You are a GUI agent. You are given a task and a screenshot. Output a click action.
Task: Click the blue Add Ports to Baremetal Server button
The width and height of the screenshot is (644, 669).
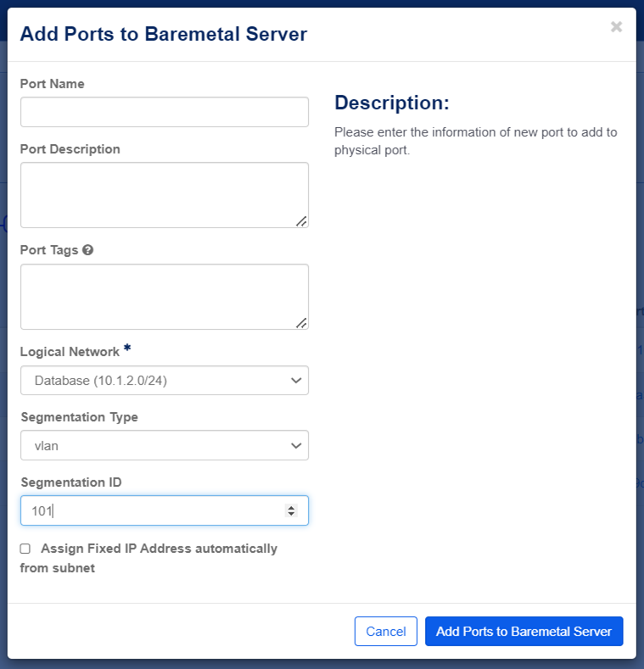tap(524, 632)
